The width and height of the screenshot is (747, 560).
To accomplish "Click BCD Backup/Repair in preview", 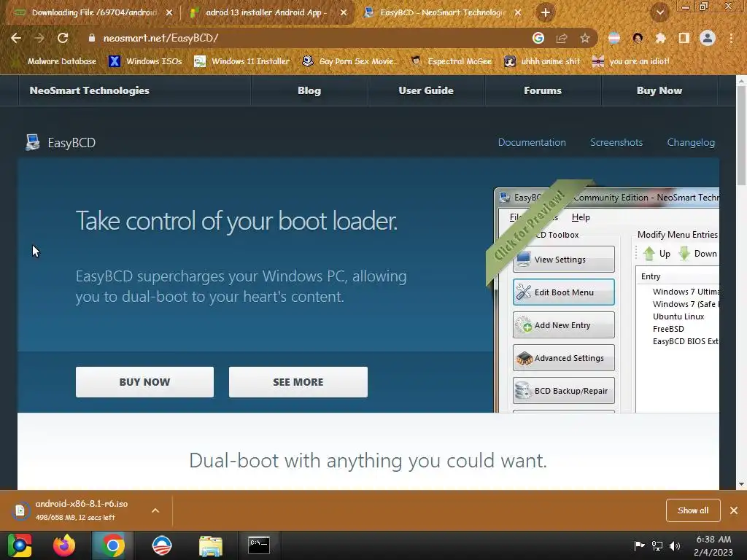I will pyautogui.click(x=564, y=391).
